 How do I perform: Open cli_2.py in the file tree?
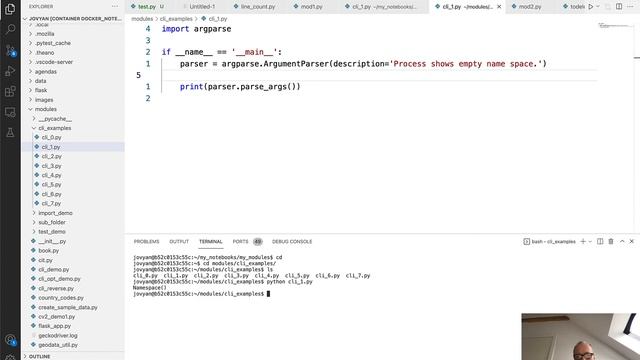pyautogui.click(x=51, y=156)
